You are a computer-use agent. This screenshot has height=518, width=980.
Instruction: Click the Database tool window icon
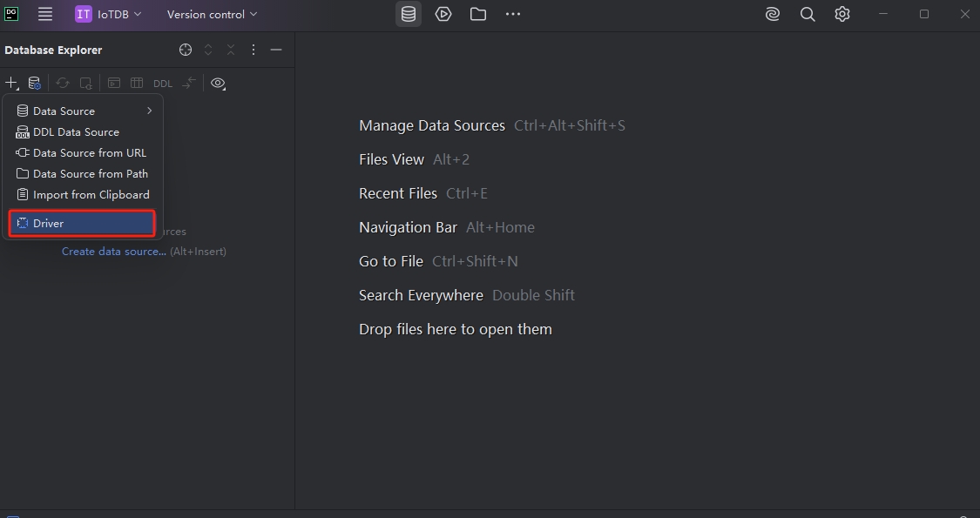click(x=409, y=14)
